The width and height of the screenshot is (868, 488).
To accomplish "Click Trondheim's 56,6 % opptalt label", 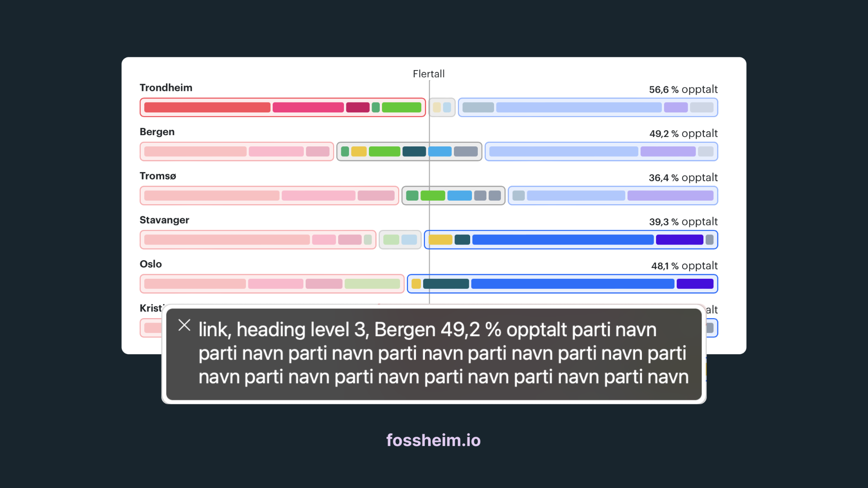I will click(x=683, y=89).
